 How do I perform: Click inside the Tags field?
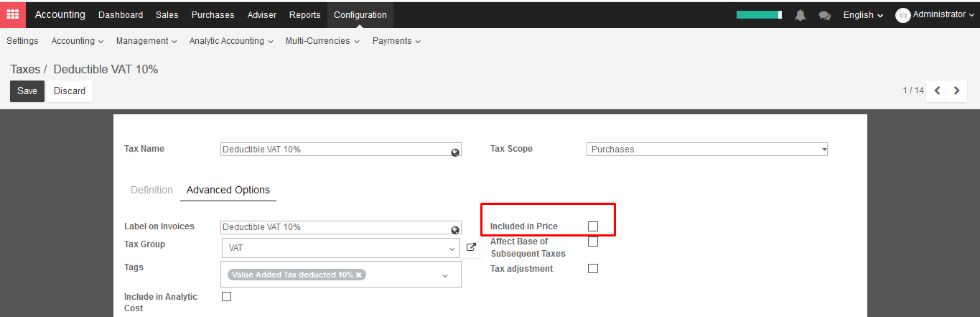pyautogui.click(x=340, y=275)
